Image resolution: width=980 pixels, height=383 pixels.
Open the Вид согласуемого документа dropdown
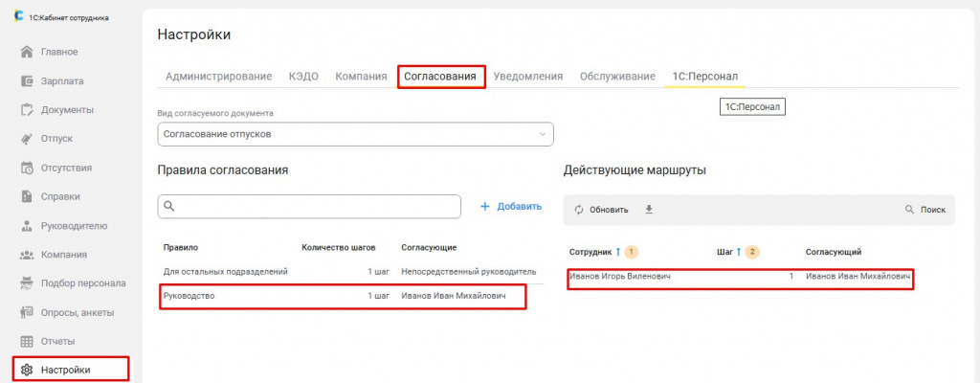355,134
